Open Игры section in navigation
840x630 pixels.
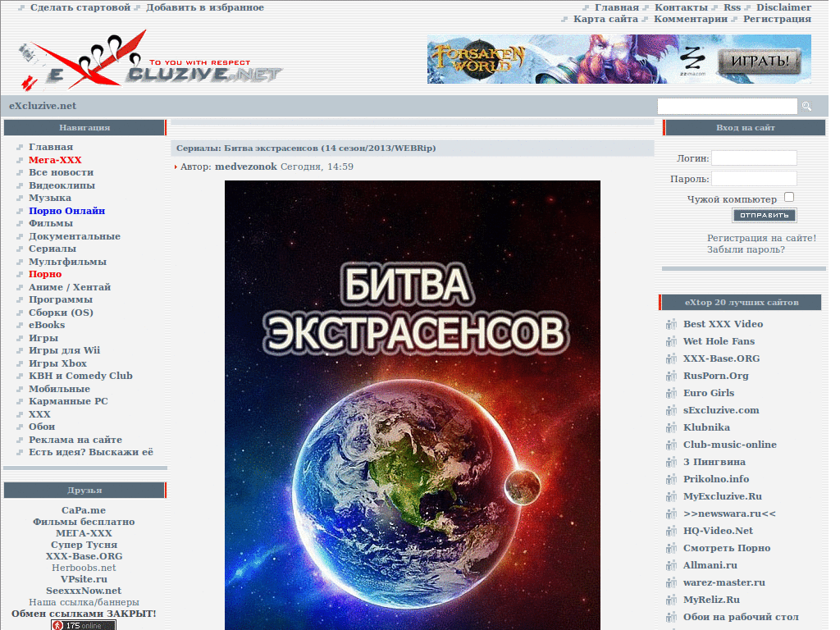[43, 337]
